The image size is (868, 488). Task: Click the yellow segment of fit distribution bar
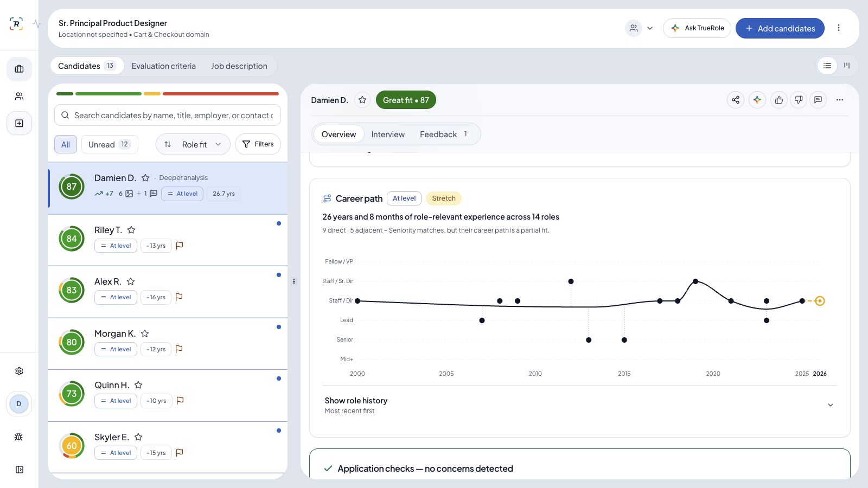(x=152, y=94)
